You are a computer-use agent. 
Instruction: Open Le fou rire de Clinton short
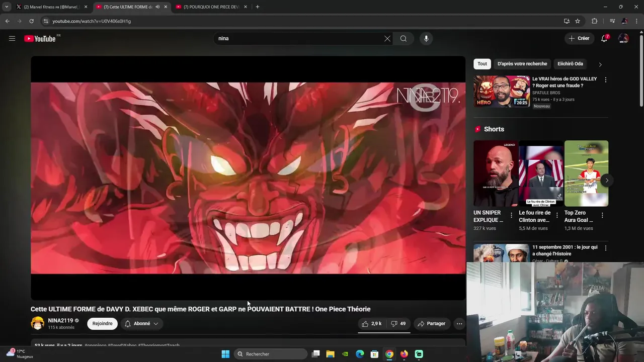pyautogui.click(x=541, y=173)
